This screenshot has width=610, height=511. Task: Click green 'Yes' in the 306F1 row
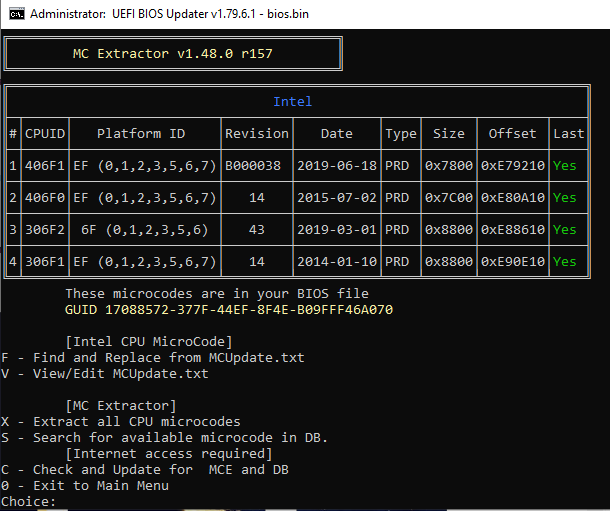[565, 261]
